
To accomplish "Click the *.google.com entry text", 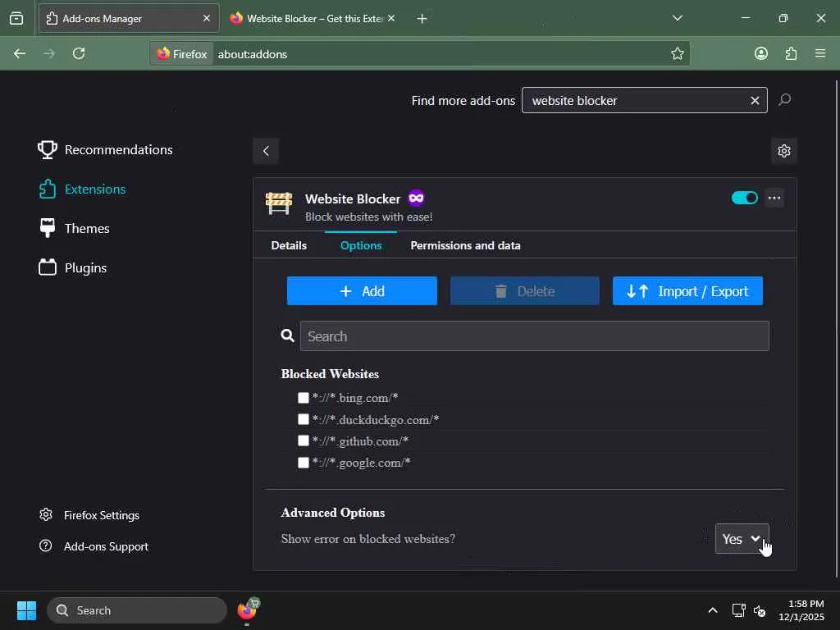I will tap(362, 463).
